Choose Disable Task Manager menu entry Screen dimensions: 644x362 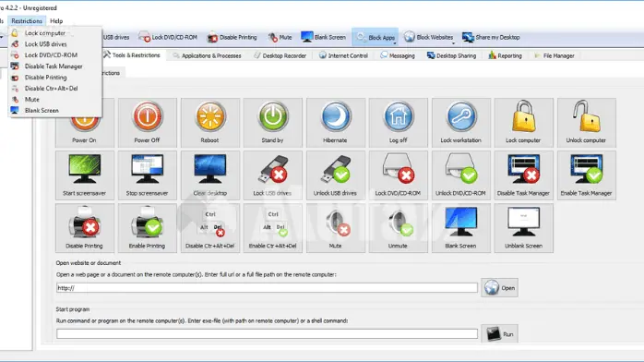[54, 66]
